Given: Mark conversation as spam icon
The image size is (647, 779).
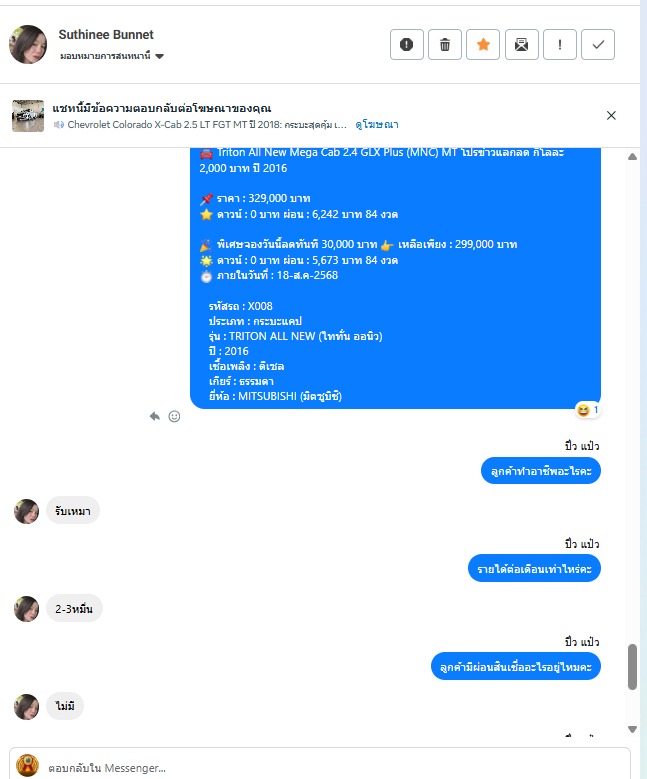Looking at the screenshot, I should click(406, 45).
